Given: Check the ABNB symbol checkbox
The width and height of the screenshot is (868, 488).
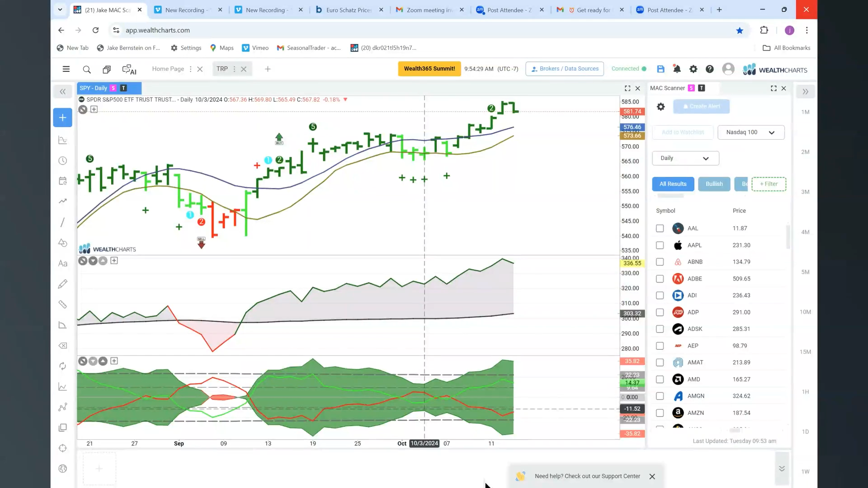Looking at the screenshot, I should 660,262.
